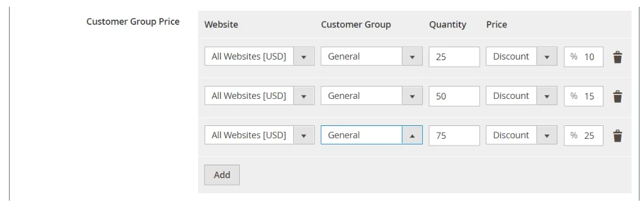The height and width of the screenshot is (204, 644).
Task: Open Website dropdown in third row
Action: 260,135
